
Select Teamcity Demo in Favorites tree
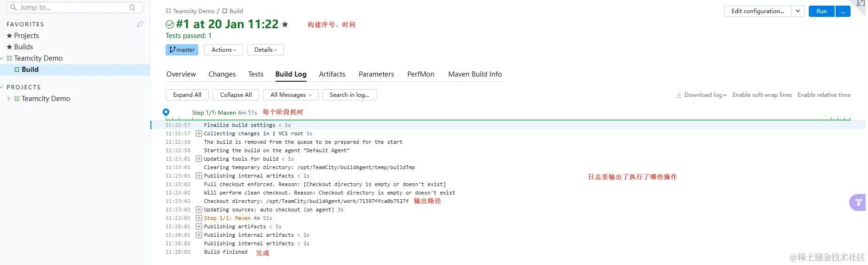click(x=38, y=58)
